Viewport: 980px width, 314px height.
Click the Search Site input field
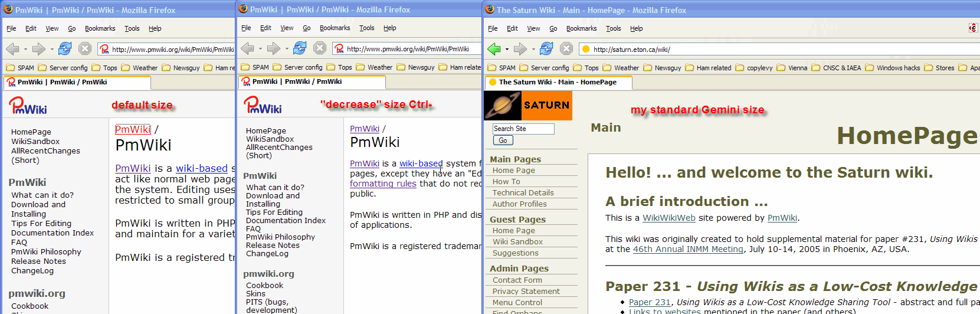523,129
